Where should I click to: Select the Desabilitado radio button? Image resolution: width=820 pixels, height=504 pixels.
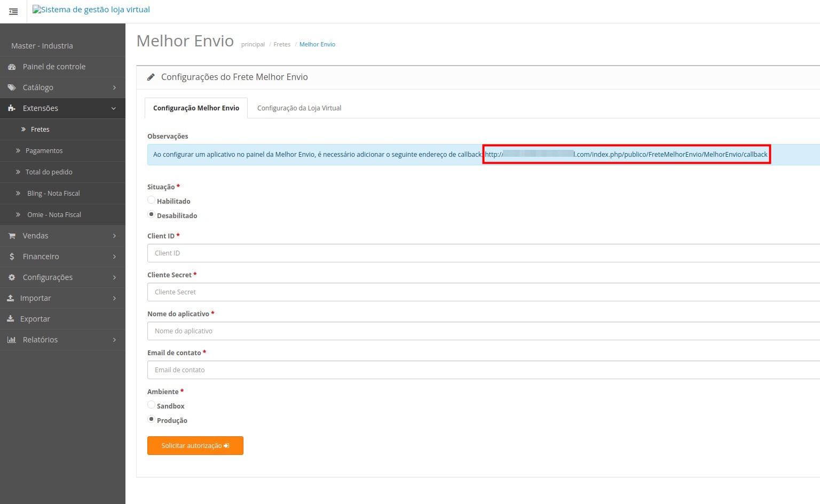(152, 214)
